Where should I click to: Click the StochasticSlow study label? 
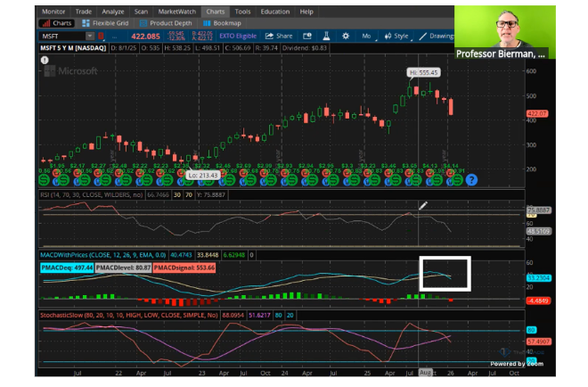(128, 316)
